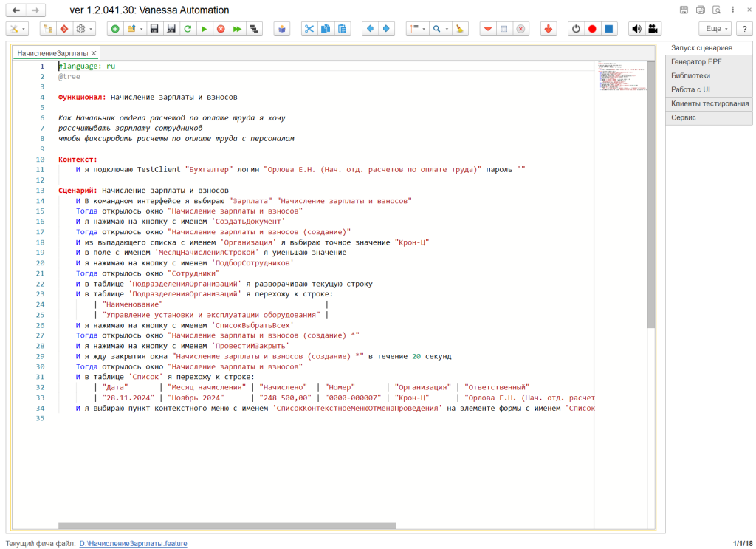Viewport: 756px width, 549px height.
Task: Click the green Run scenario play button
Action: coord(204,29)
